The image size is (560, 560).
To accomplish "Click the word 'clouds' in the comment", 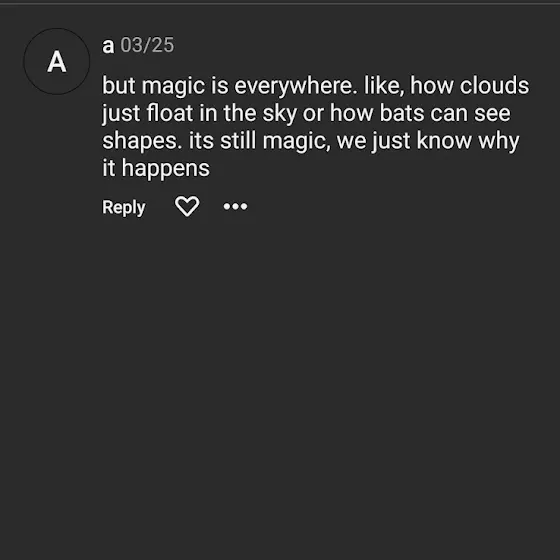I will 494,85.
